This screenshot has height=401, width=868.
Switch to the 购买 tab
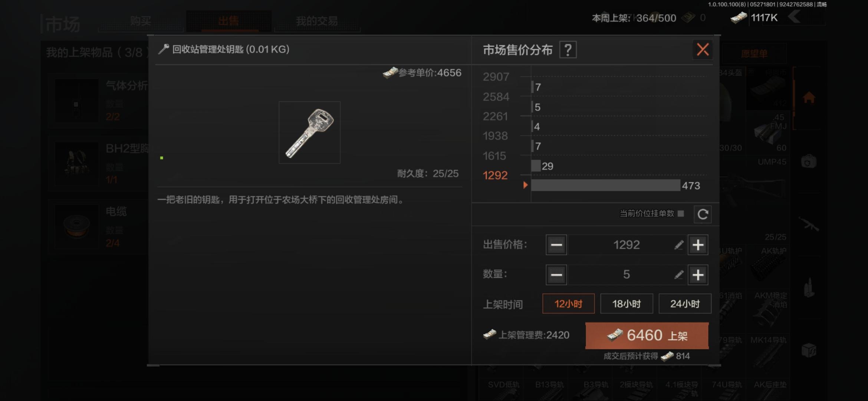pyautogui.click(x=141, y=21)
